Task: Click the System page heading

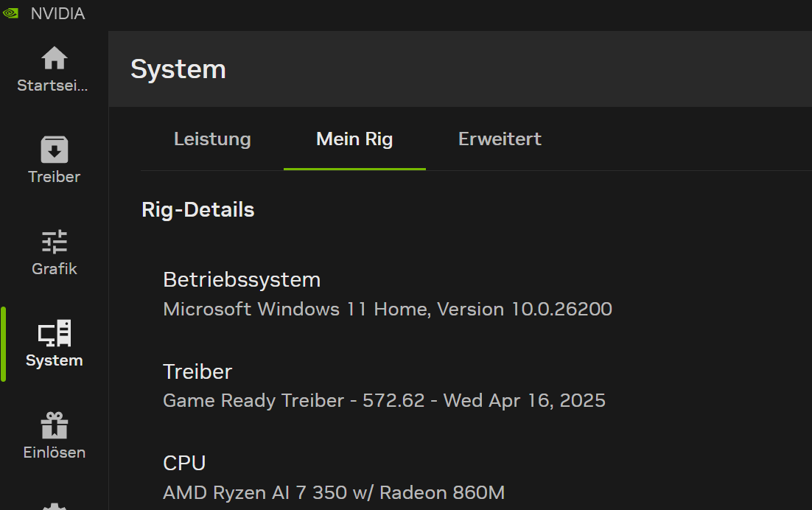Action: [x=178, y=69]
